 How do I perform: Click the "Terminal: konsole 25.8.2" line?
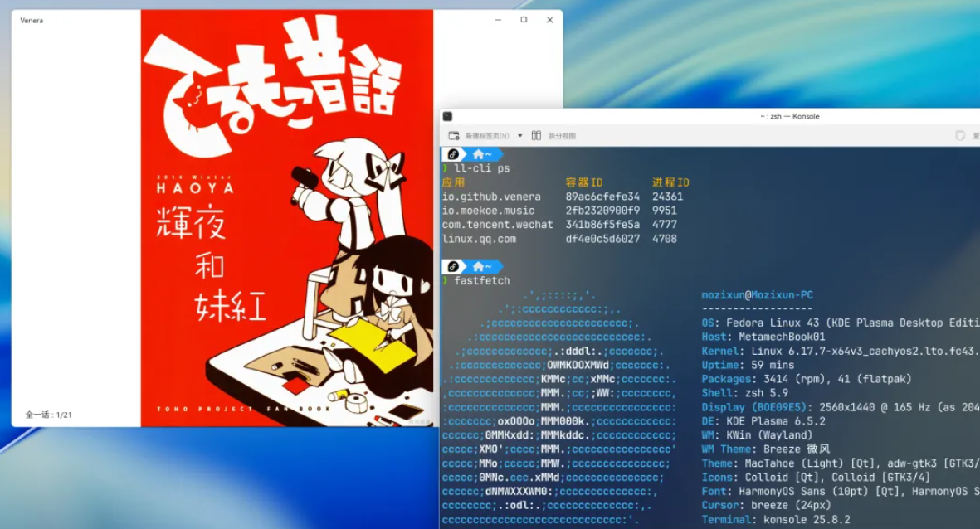click(776, 520)
